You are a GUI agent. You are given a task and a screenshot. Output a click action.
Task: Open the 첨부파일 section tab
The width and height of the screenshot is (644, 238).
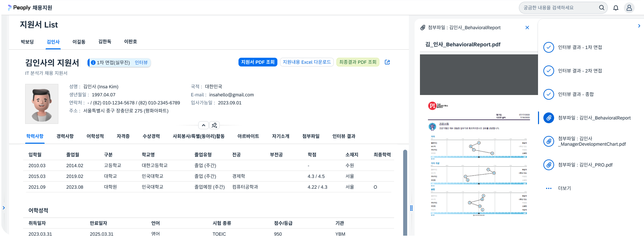pyautogui.click(x=311, y=136)
